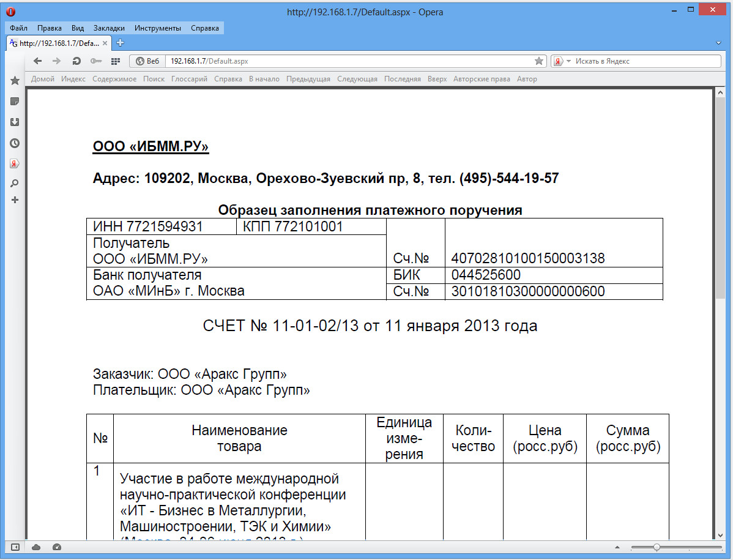This screenshot has width=733, height=560.
Task: Click the Поиск navigation link
Action: [x=154, y=79]
